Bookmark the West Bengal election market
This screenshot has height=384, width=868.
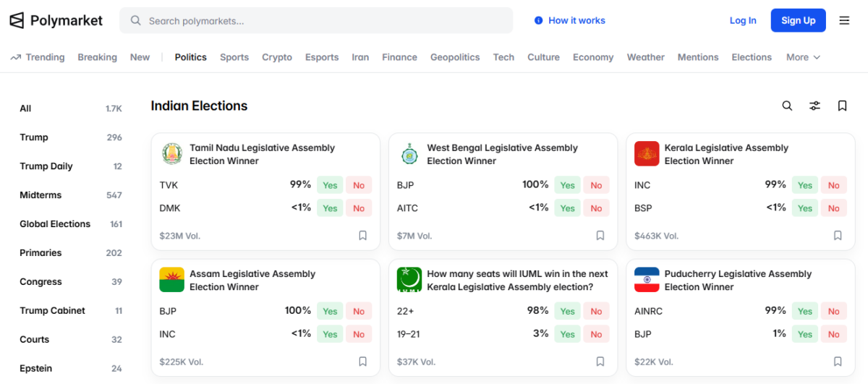click(600, 236)
